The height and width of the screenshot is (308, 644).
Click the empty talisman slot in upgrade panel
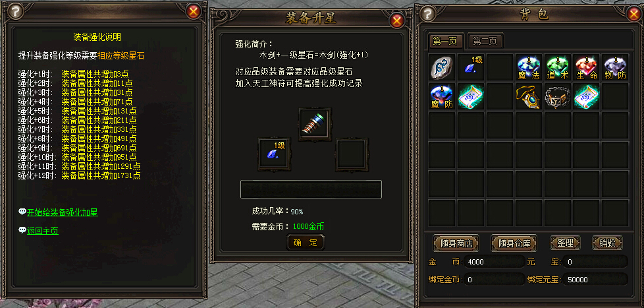tap(352, 154)
